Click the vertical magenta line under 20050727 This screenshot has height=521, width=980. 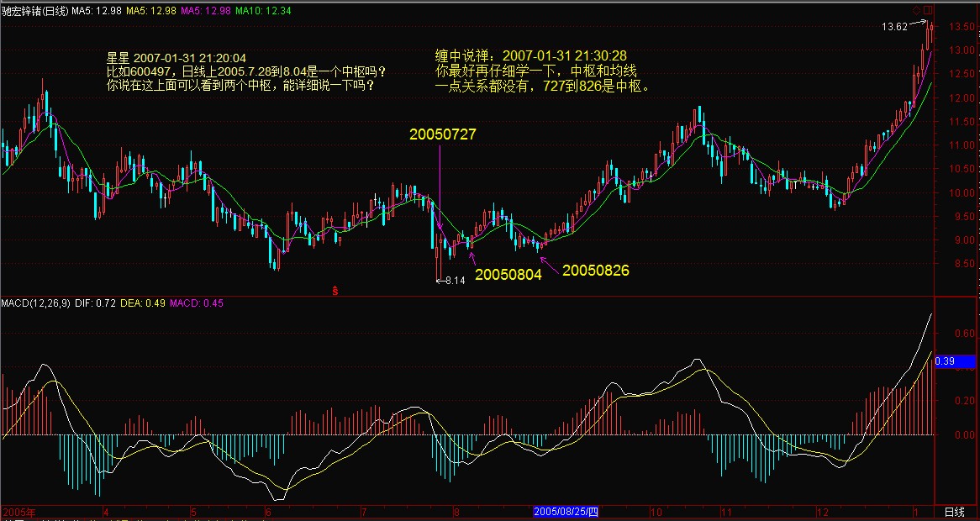coord(440,185)
